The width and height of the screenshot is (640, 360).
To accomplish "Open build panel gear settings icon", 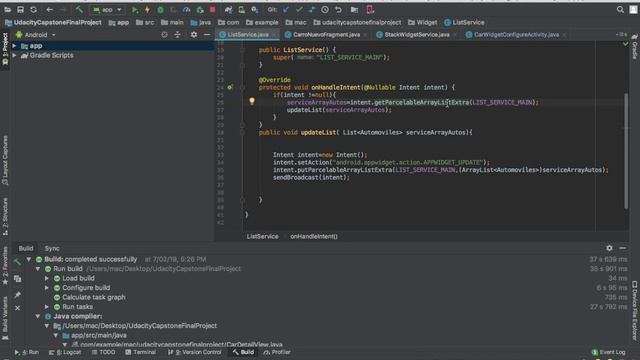I will coord(609,248).
